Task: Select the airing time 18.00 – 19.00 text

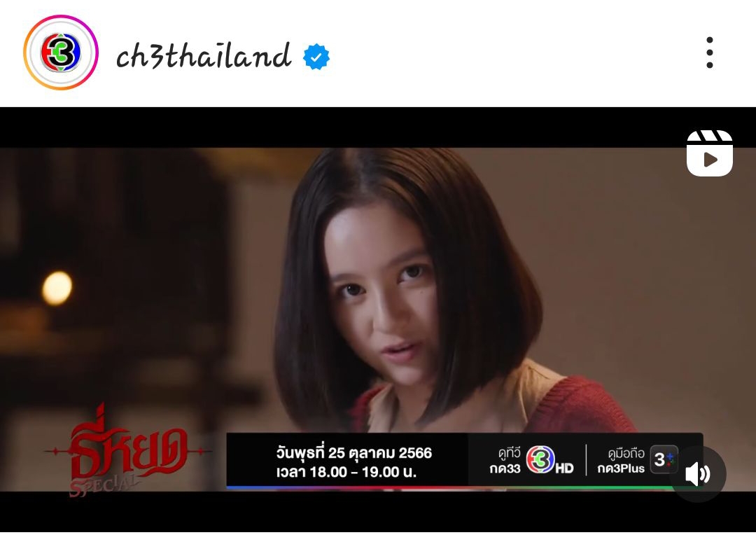Action: pos(354,472)
